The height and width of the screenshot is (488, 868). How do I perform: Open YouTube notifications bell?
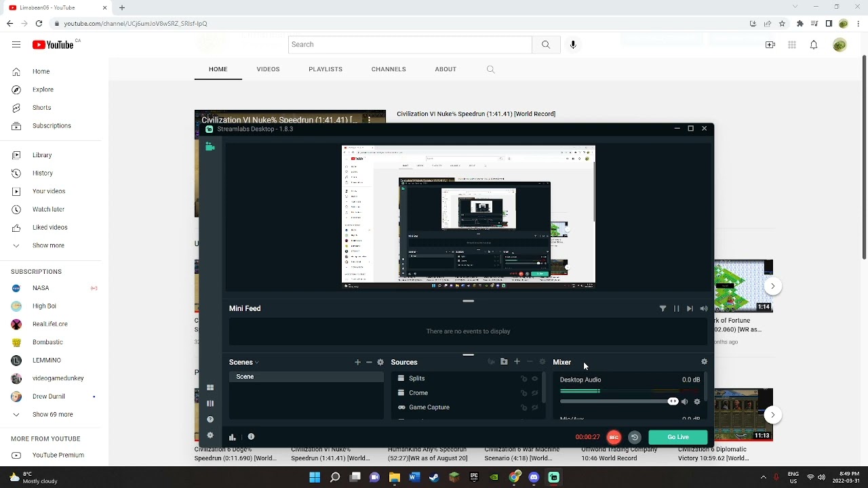point(814,45)
